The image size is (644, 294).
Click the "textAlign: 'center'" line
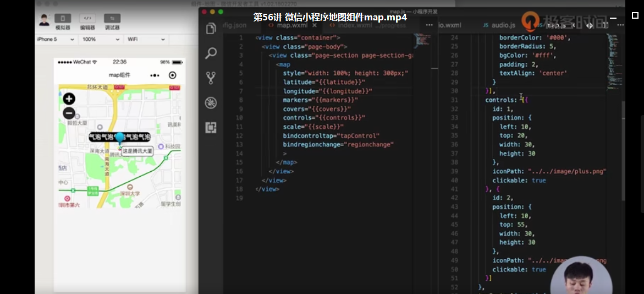[x=533, y=73]
